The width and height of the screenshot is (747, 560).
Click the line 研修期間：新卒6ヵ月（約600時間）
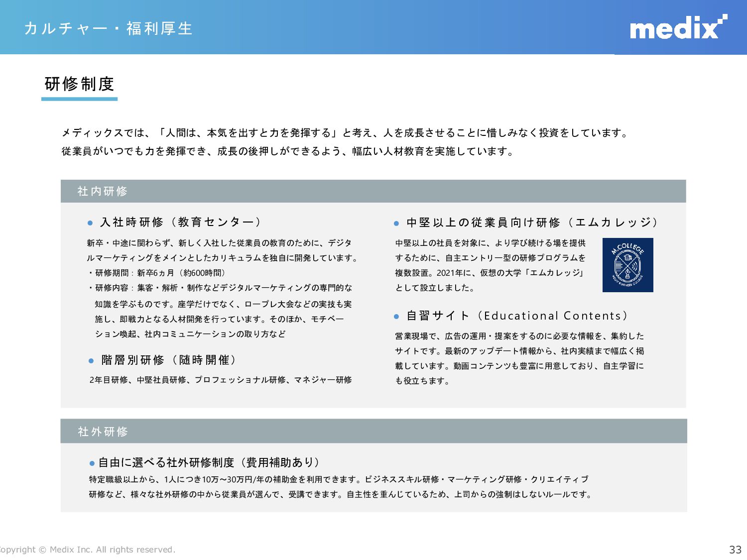(x=157, y=273)
